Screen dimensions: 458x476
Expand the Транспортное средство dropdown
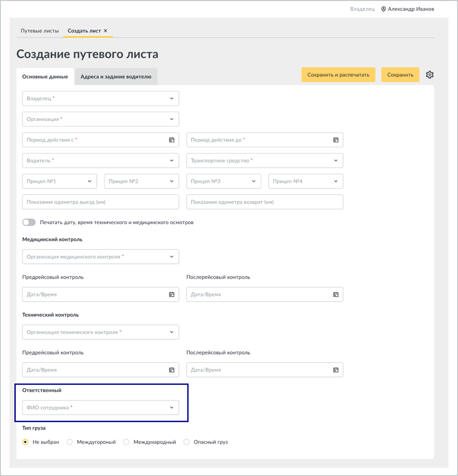pyautogui.click(x=265, y=161)
